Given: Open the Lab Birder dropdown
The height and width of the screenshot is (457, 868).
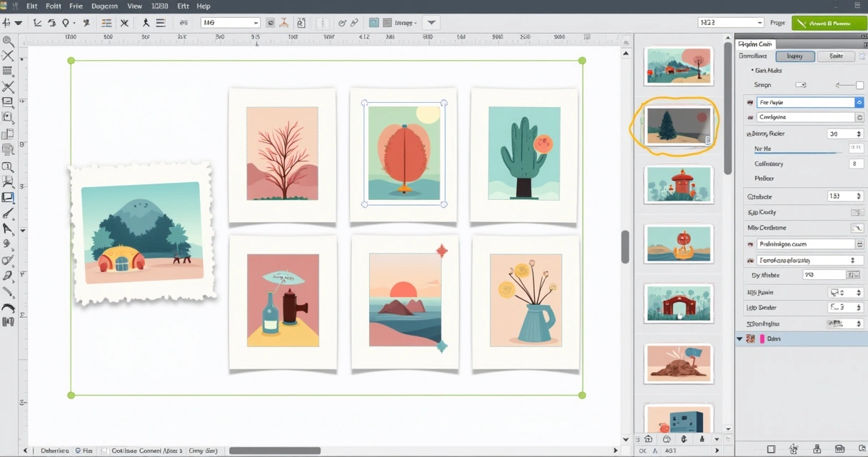Looking at the screenshot, I should pyautogui.click(x=858, y=308).
